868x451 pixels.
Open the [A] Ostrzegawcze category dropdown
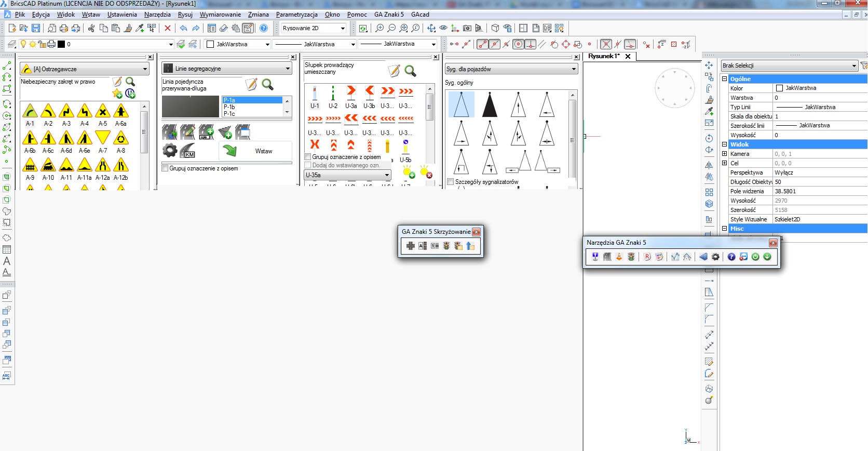(84, 69)
